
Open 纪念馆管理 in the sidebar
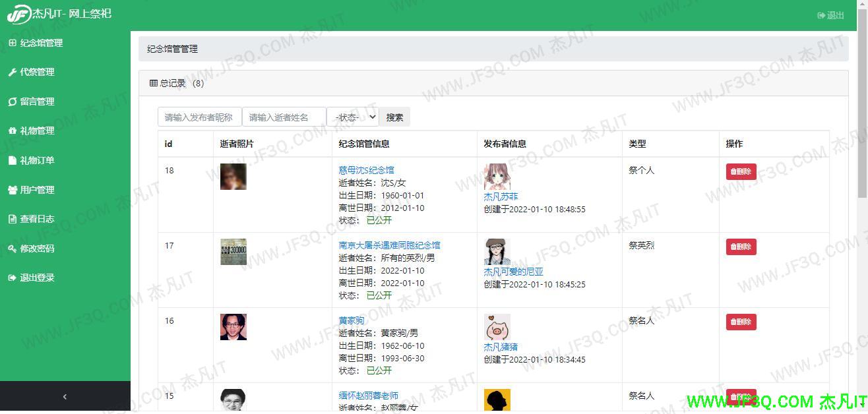pos(41,43)
